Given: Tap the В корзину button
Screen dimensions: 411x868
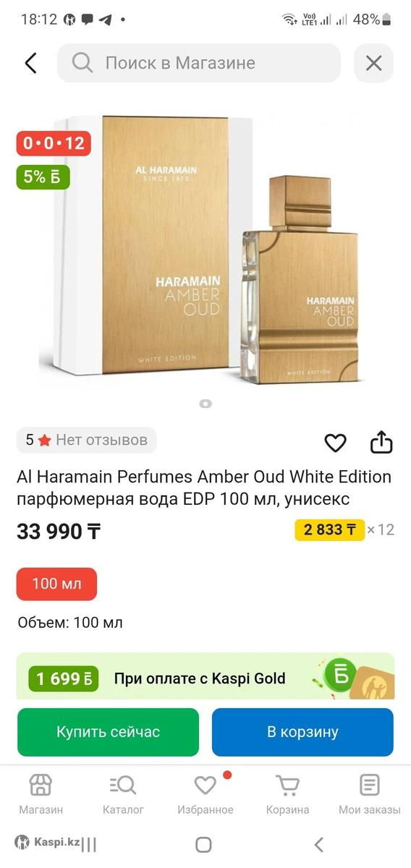Looking at the screenshot, I should (x=302, y=732).
